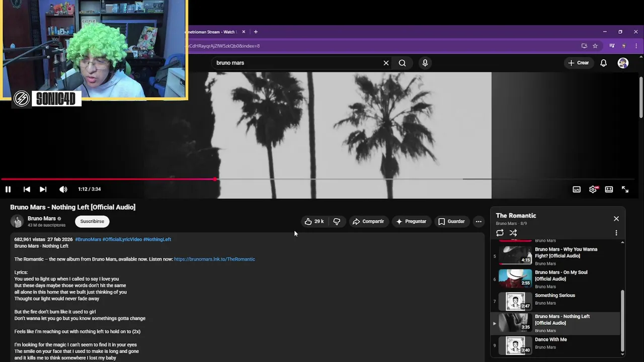The height and width of the screenshot is (362, 644).
Task: Save video with Guardar button
Action: 451,221
